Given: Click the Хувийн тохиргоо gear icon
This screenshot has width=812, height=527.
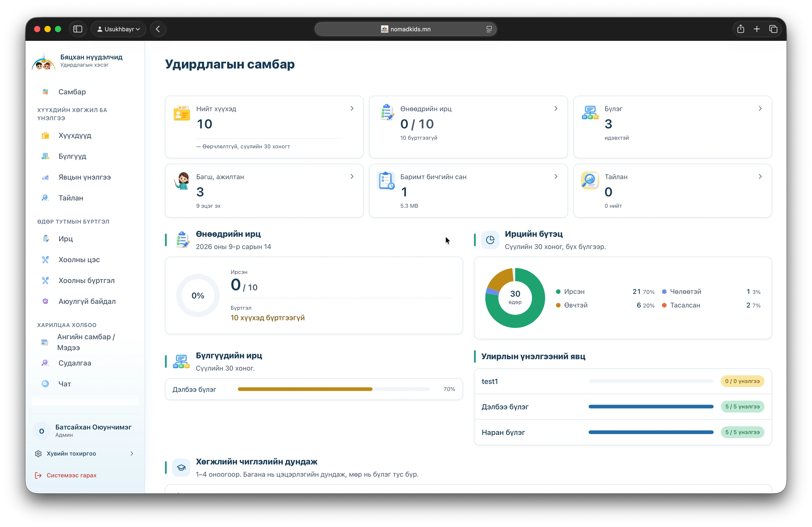Looking at the screenshot, I should coord(38,454).
